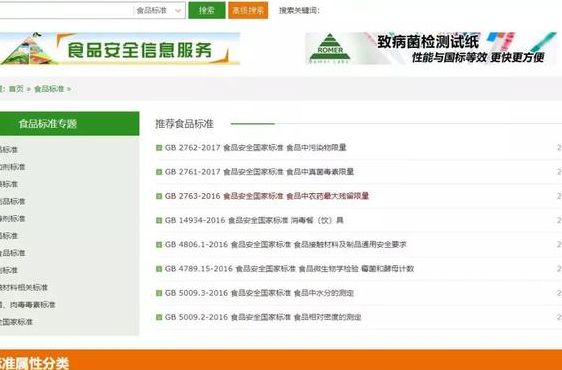The image size is (562, 370).
Task: Open GB 14934-2016 消毒餐(饮)具 standard
Action: point(254,220)
